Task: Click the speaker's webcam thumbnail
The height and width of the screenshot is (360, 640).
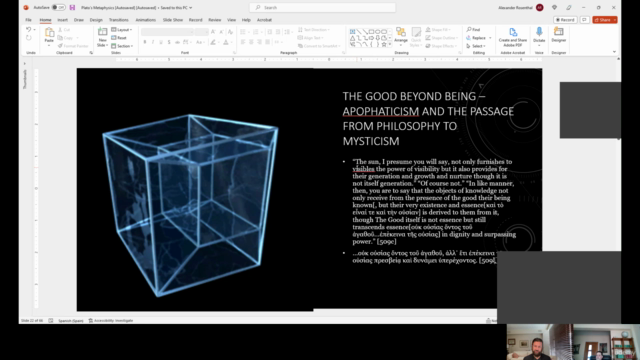Action: (x=540, y=342)
